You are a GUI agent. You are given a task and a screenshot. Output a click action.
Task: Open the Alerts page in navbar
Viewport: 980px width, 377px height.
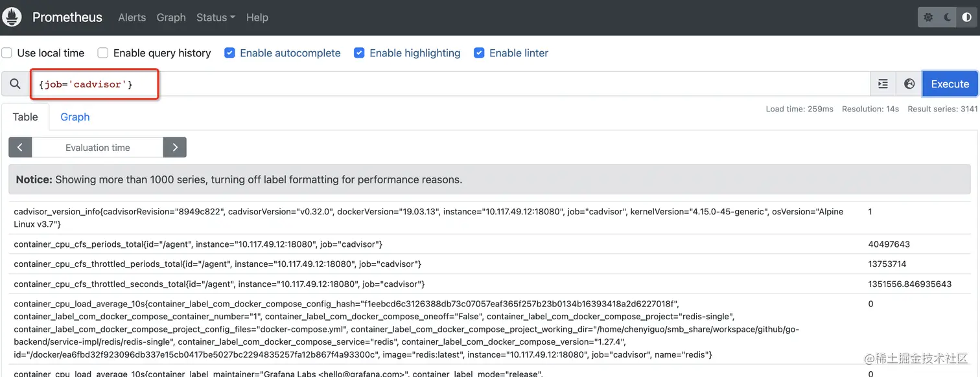click(x=132, y=17)
